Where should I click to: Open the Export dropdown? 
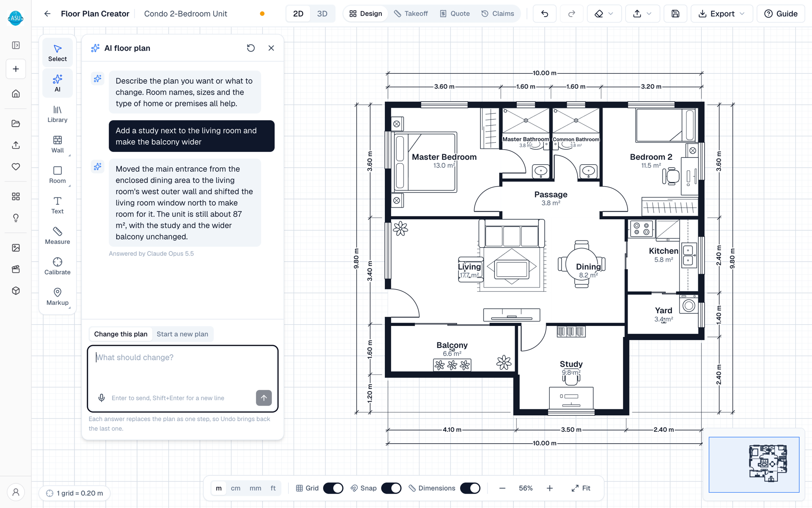(721, 14)
